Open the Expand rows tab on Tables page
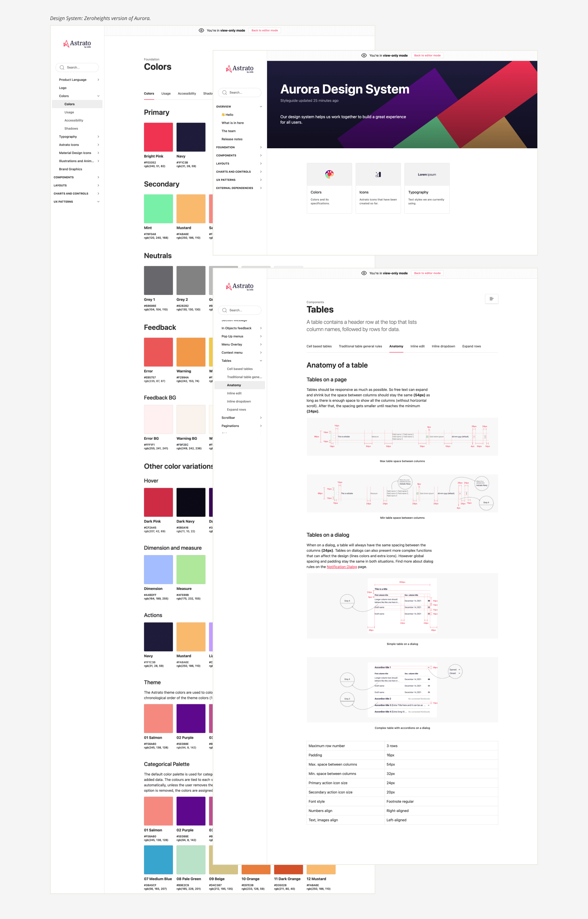The width and height of the screenshot is (588, 919). click(x=472, y=346)
